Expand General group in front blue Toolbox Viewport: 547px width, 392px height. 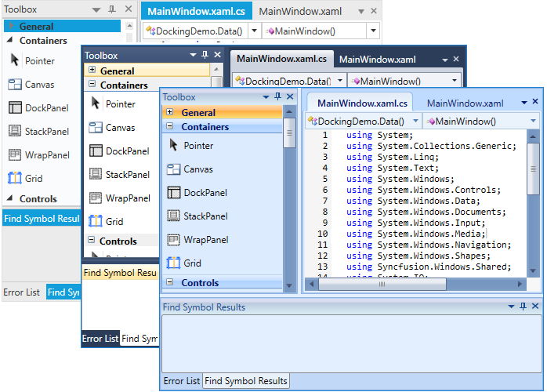point(169,113)
